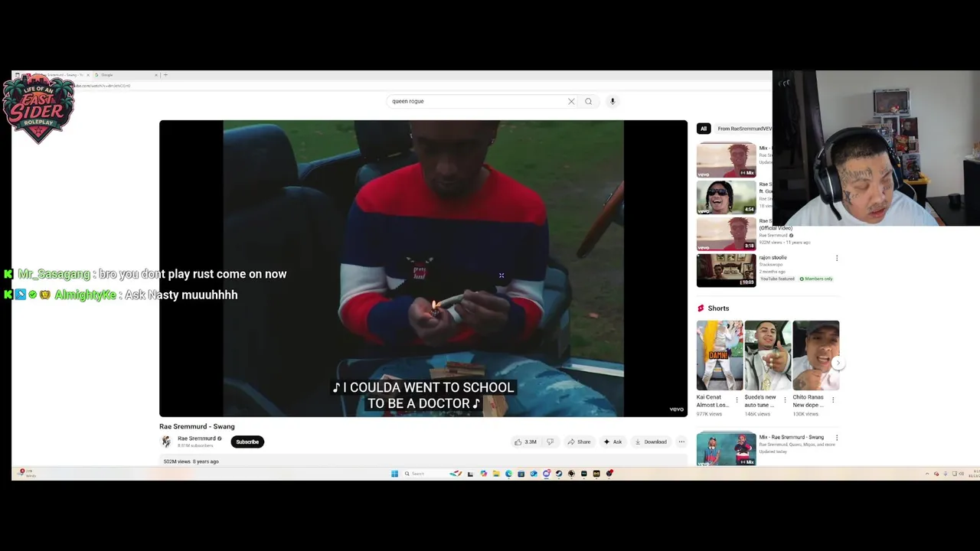This screenshot has width=980, height=551.
Task: Share the Swang video
Action: click(x=579, y=442)
